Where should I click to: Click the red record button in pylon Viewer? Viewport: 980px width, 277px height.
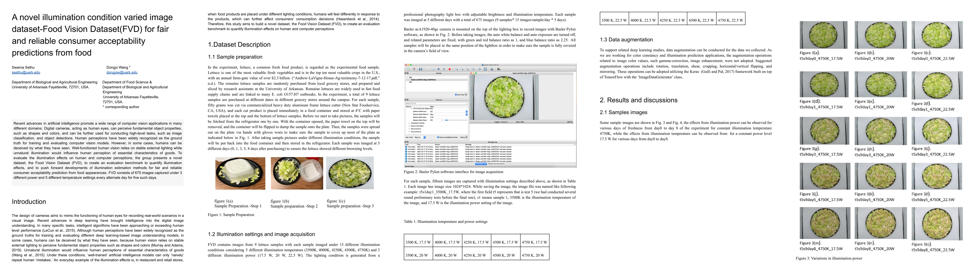[x=450, y=69]
